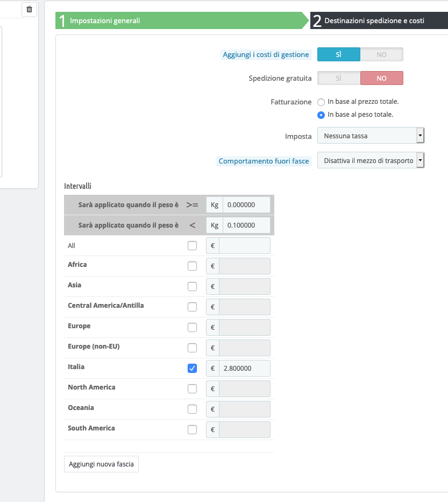This screenshot has width=448, height=502.
Task: Select In base al peso totale radio
Action: [321, 115]
